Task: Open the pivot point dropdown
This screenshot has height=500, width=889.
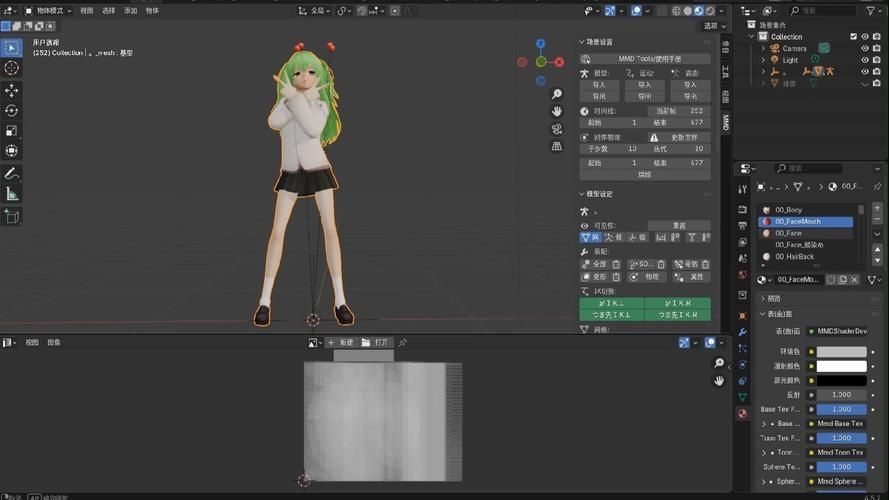Action: coord(344,11)
